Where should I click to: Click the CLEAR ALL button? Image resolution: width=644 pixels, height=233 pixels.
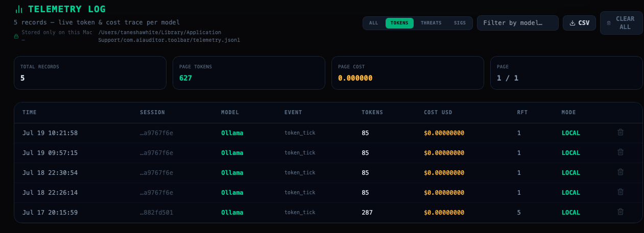pos(621,23)
